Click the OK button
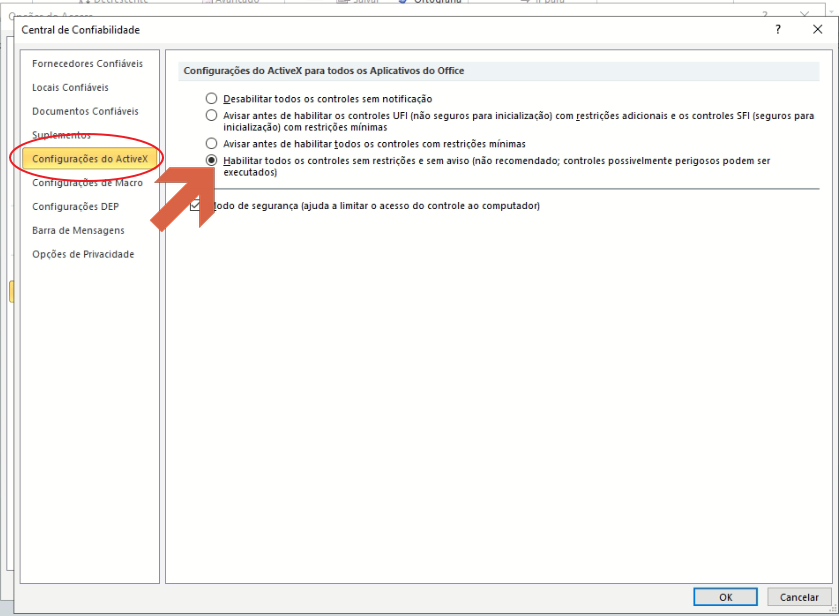The height and width of the screenshot is (616, 839). (x=725, y=597)
